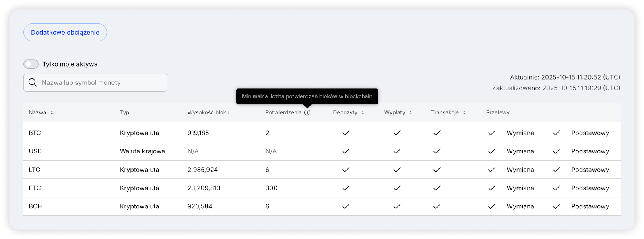This screenshot has height=239, width=644.
Task: Sort by the Depozyty column arrows
Action: [363, 113]
